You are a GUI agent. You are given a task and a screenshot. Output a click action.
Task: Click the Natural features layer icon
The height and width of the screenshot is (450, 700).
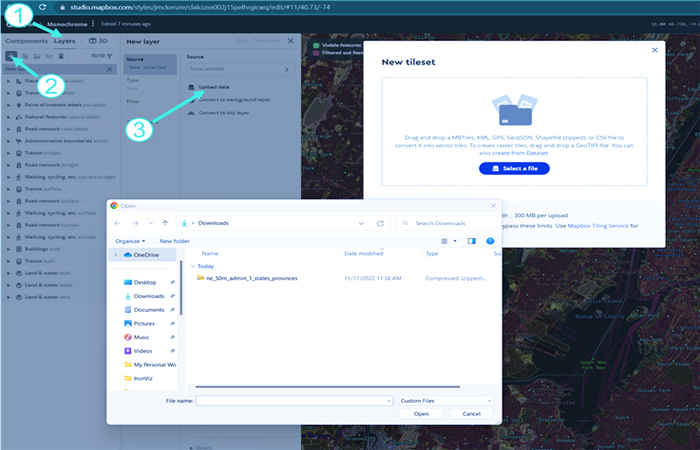point(19,117)
